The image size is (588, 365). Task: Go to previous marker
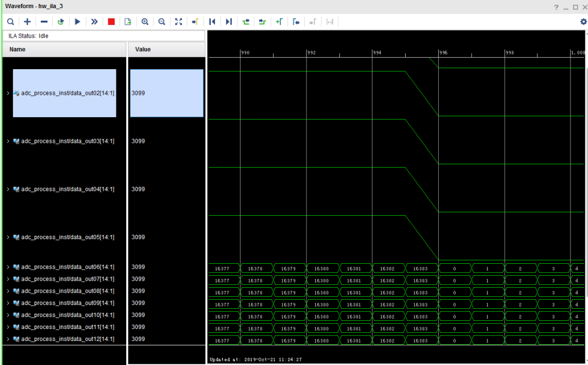tap(296, 22)
